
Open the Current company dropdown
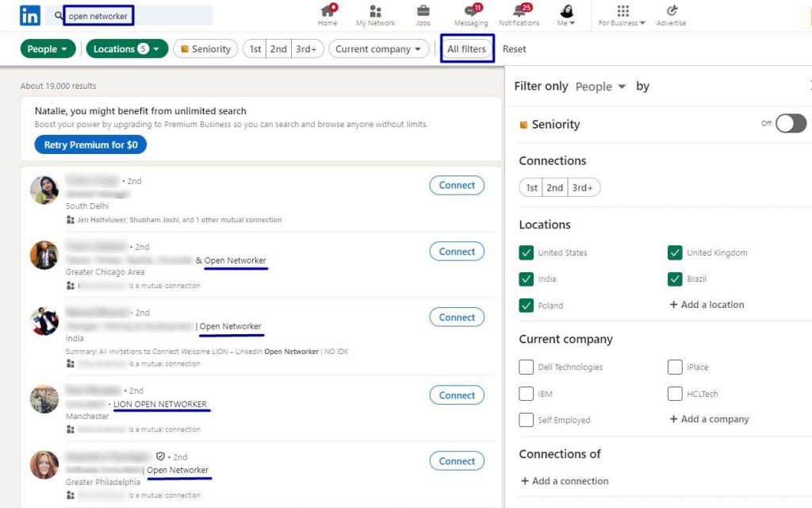(x=378, y=48)
